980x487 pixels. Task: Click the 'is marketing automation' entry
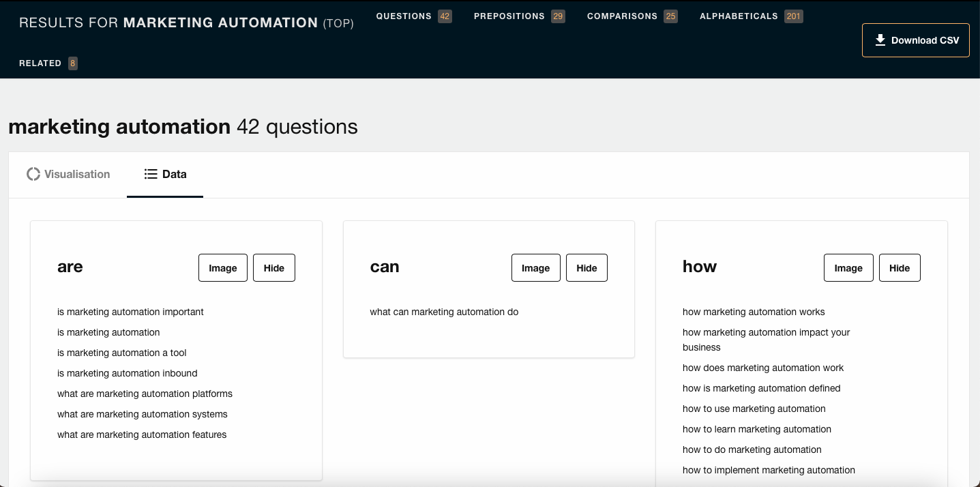(108, 332)
